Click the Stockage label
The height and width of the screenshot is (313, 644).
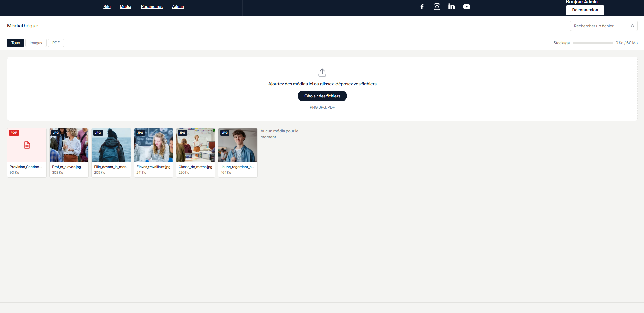tap(562, 43)
